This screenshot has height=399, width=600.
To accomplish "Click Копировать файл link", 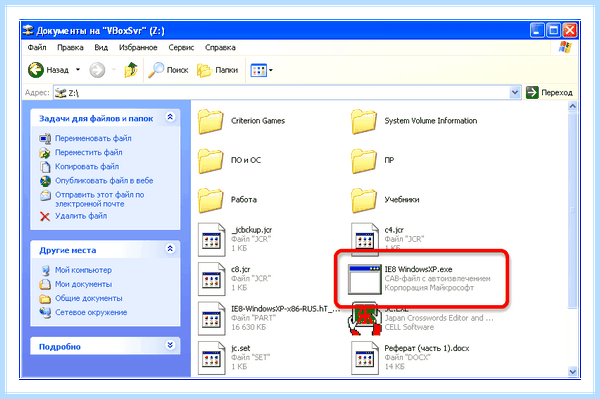I will (x=87, y=166).
